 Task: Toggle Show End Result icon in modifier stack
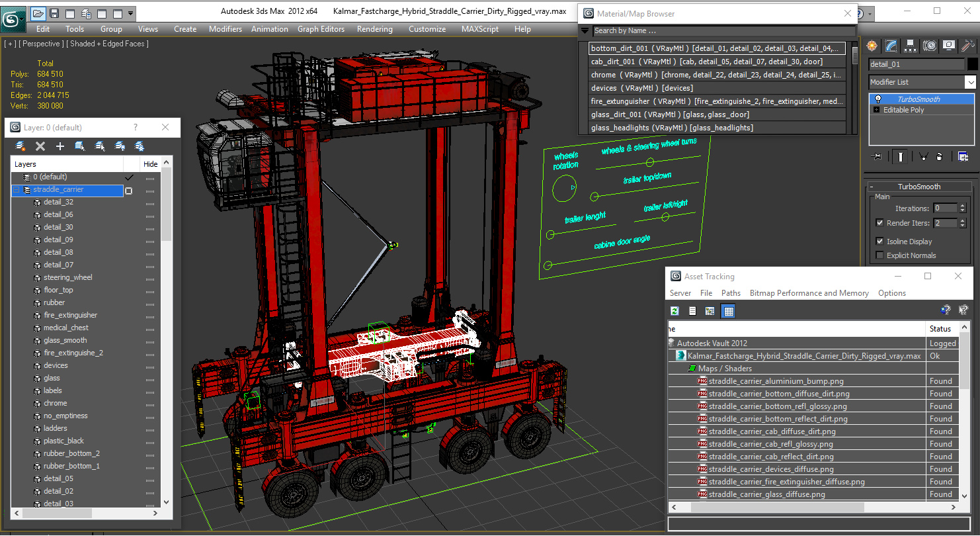pos(900,157)
